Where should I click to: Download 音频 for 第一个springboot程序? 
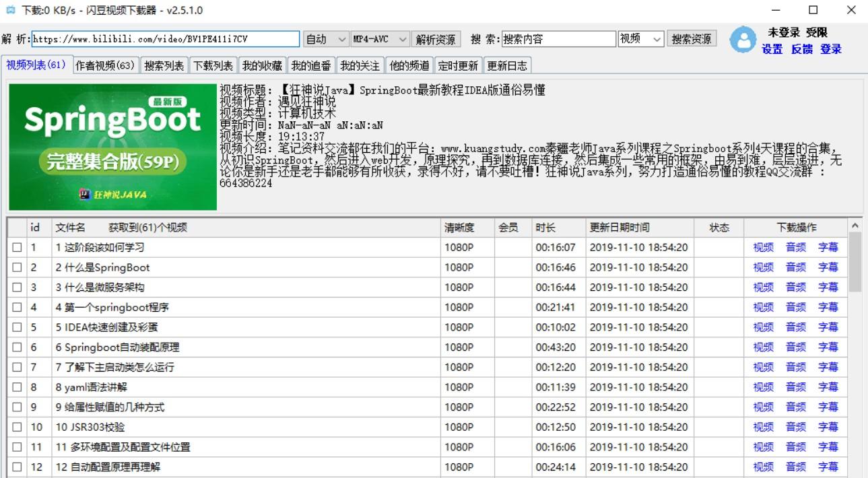click(x=795, y=308)
